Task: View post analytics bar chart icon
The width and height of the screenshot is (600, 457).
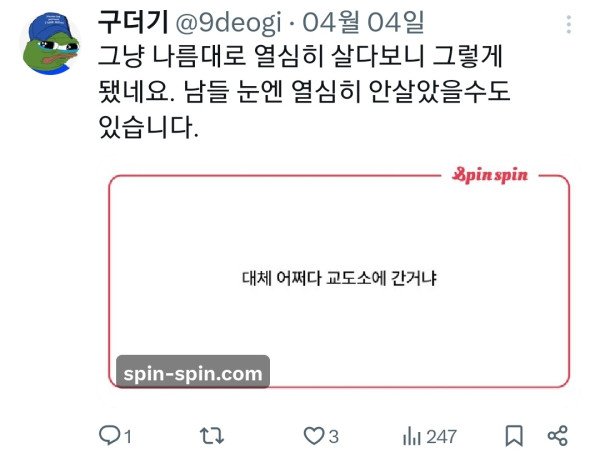Action: click(411, 436)
